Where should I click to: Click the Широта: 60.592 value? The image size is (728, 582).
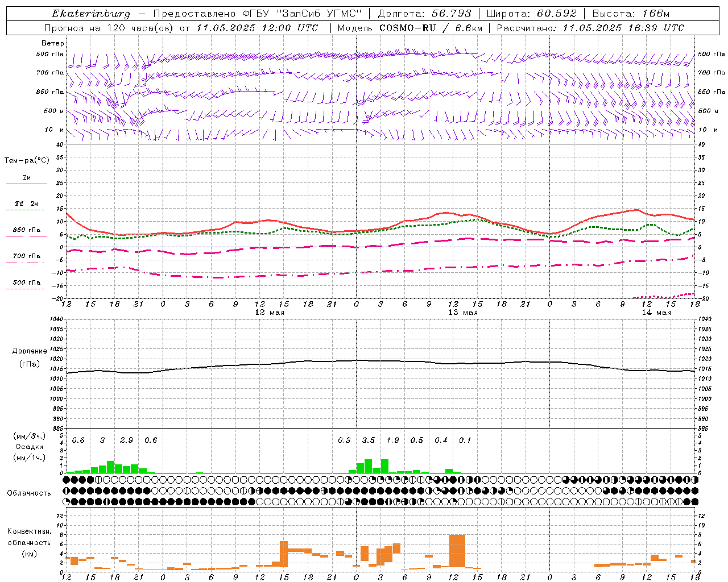531,14
